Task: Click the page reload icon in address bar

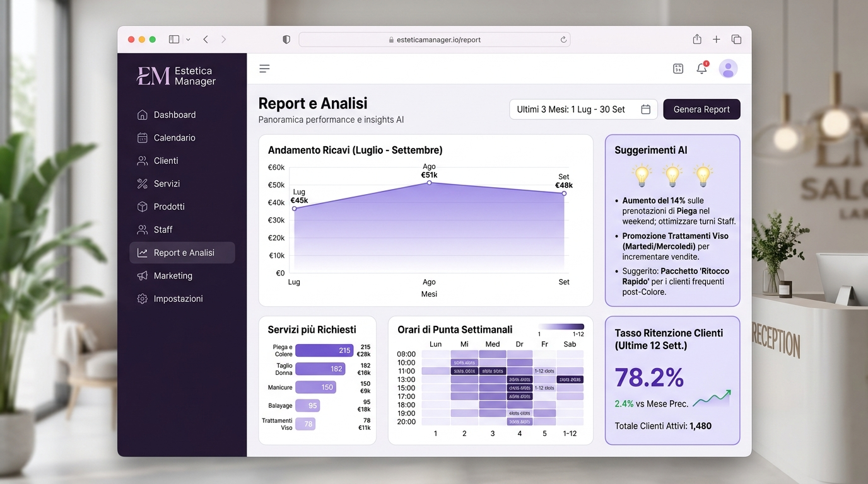Action: pyautogui.click(x=563, y=40)
